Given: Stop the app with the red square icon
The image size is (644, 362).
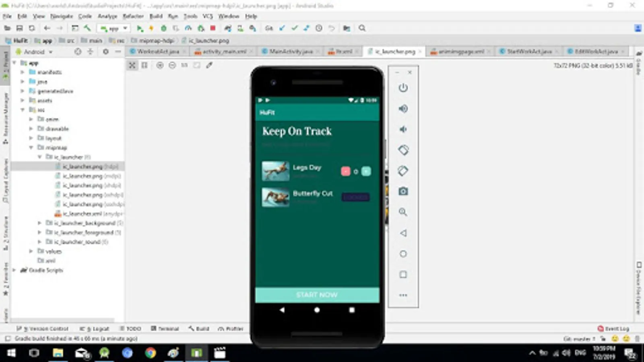Looking at the screenshot, I should coord(213,28).
